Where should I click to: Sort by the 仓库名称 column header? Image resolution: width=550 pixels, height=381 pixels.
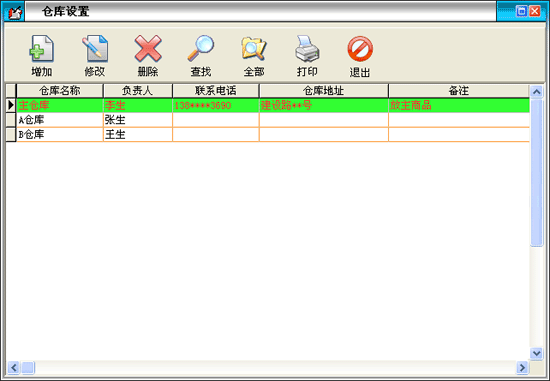coord(60,91)
